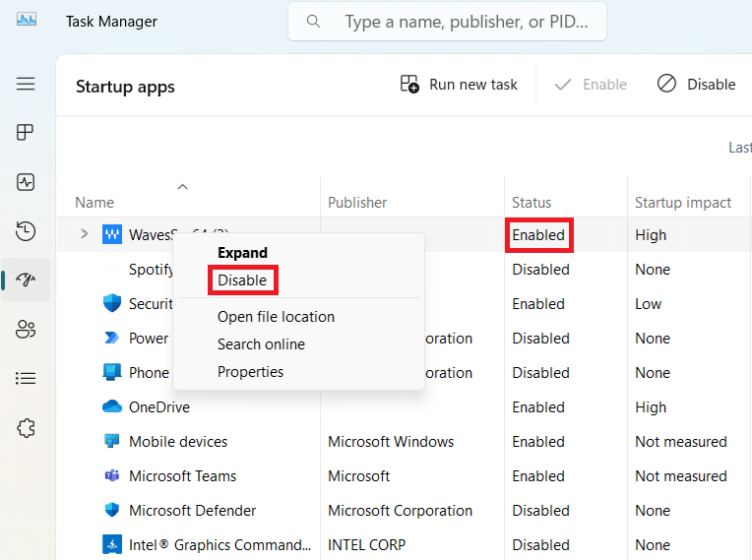Click the OneDrive cloud icon
The image size is (752, 560).
coord(111,406)
